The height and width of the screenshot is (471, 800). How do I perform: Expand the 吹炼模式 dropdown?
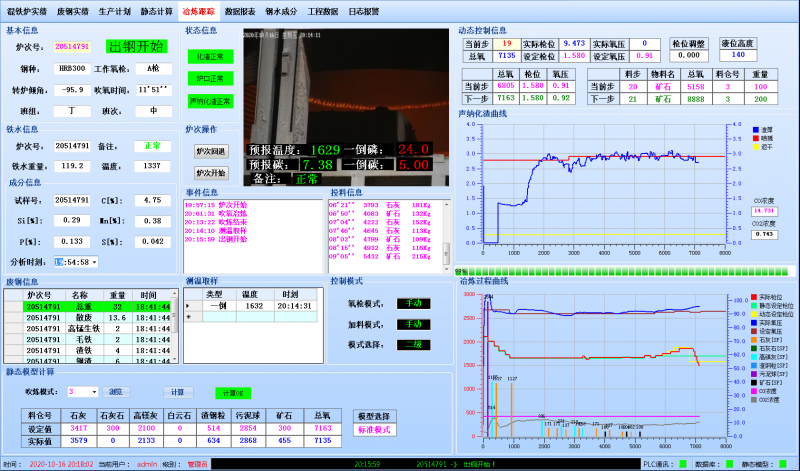click(94, 391)
